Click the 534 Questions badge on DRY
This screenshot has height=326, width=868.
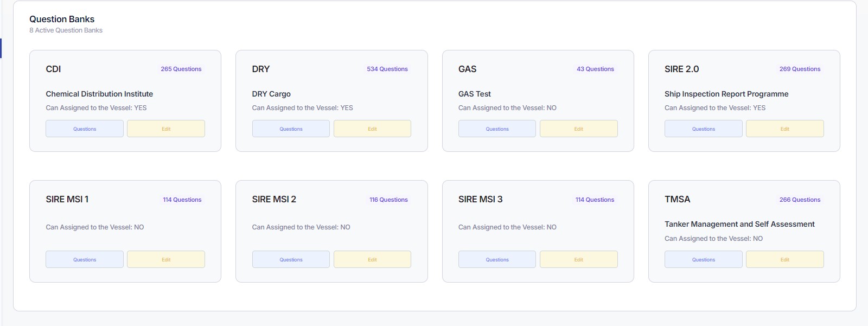click(387, 69)
